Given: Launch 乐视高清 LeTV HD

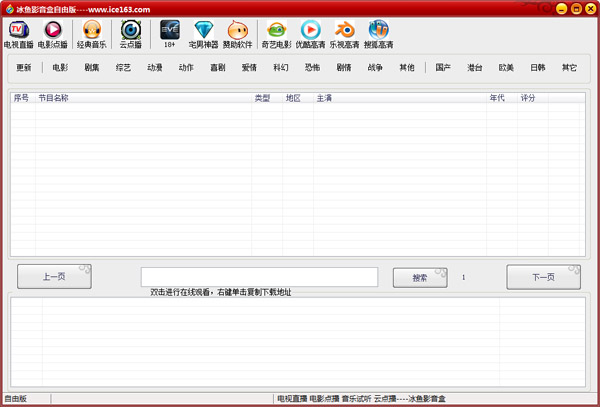Looking at the screenshot, I should click(x=345, y=34).
